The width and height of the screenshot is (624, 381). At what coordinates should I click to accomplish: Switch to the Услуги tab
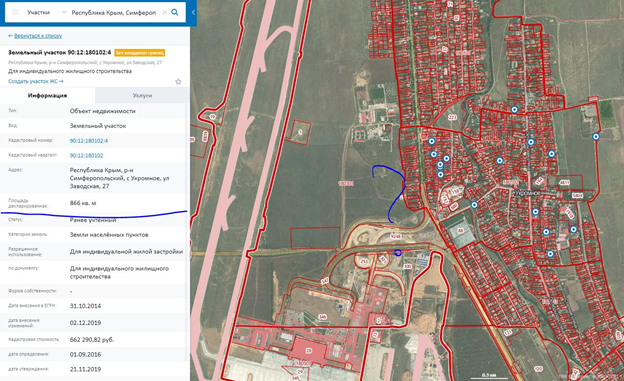[142, 96]
